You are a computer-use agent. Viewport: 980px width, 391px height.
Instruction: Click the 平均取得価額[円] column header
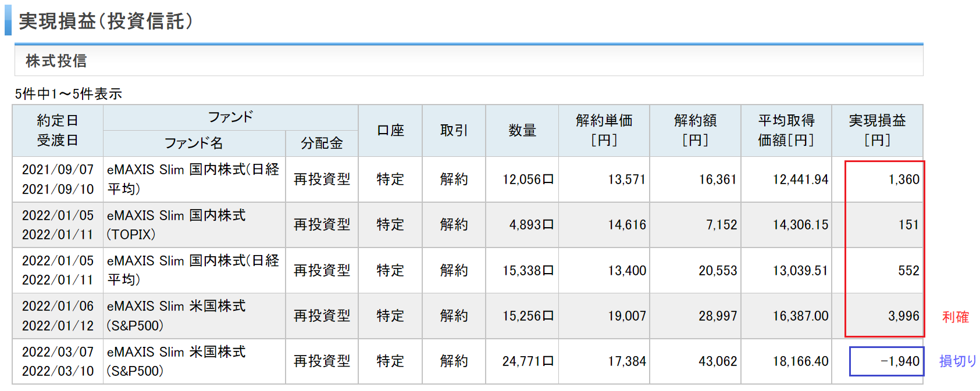point(786,130)
